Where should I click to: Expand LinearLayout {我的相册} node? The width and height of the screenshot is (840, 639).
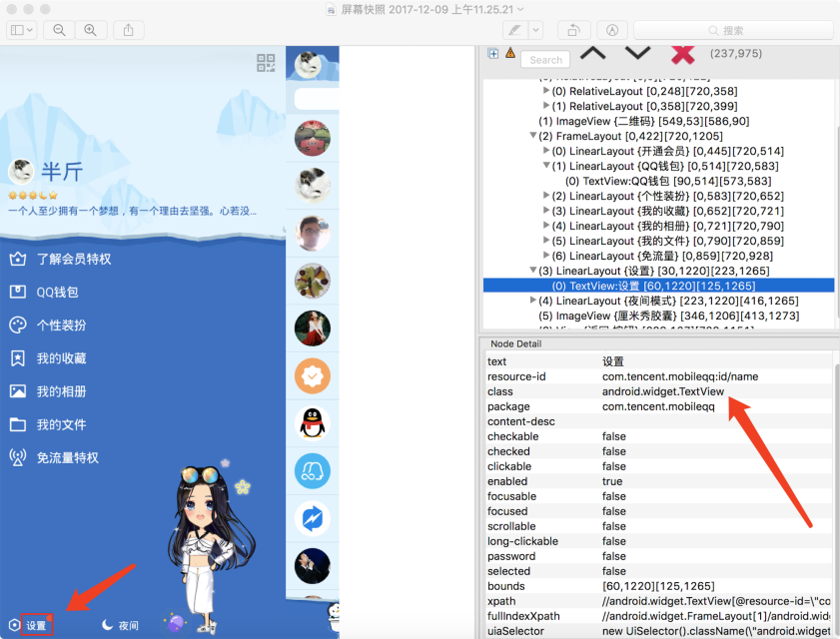(546, 226)
